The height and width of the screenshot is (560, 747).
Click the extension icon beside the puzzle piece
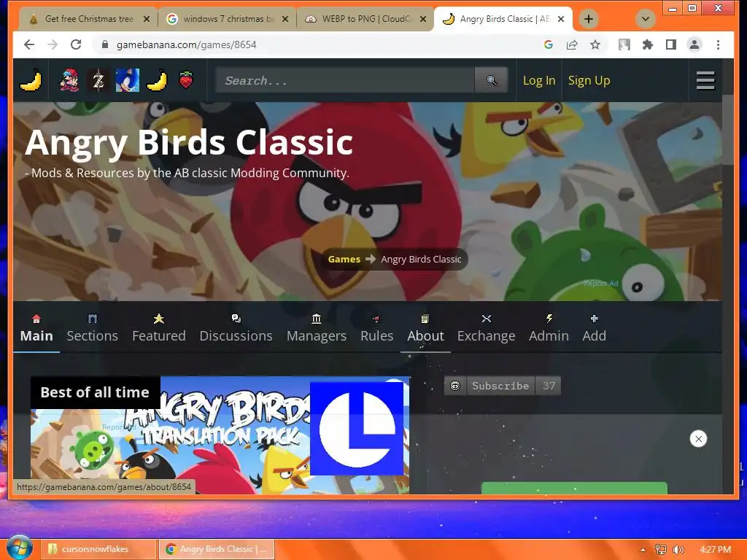[x=624, y=44]
